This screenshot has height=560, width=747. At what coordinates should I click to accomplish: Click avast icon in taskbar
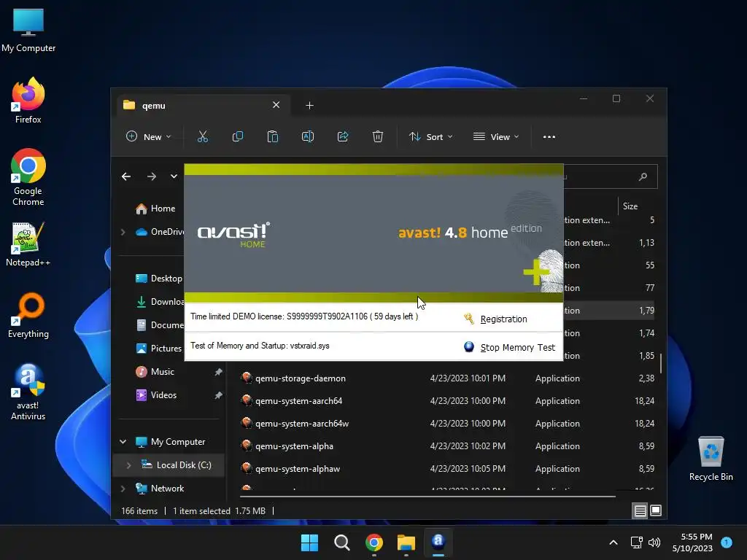click(x=438, y=542)
